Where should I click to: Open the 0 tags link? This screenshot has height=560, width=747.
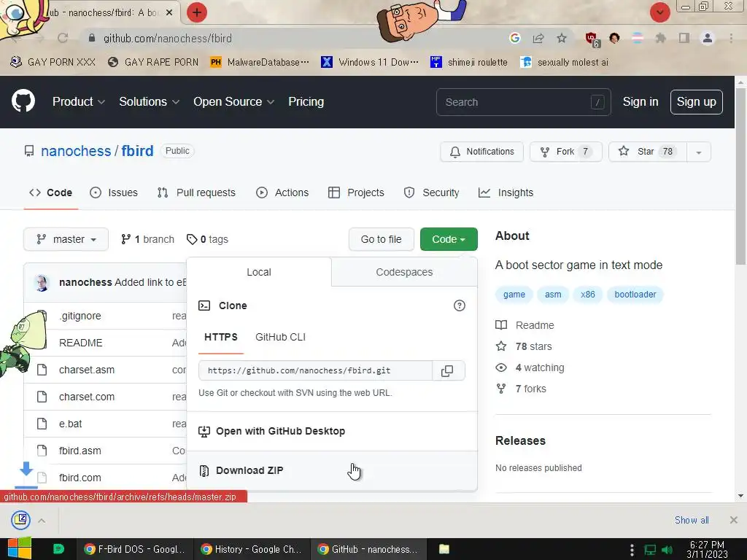tap(207, 239)
